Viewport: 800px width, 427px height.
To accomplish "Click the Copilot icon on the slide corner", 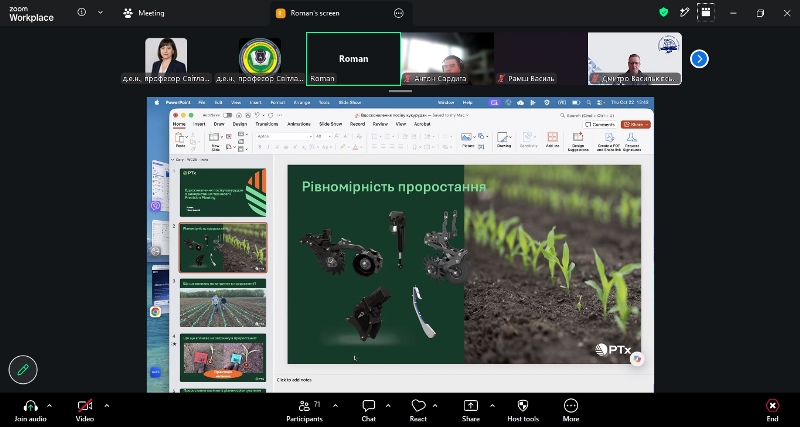I will [x=636, y=359].
